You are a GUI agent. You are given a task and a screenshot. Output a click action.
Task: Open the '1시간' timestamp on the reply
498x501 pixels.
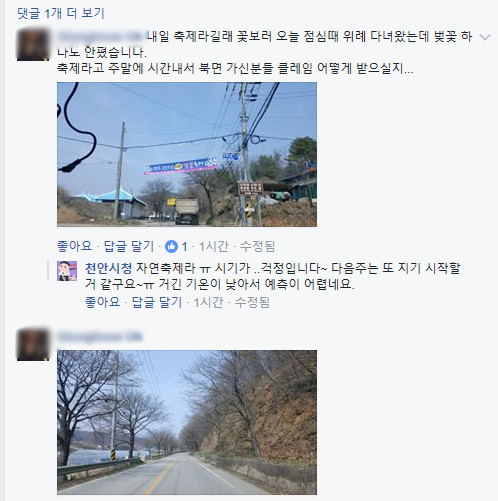tap(208, 302)
